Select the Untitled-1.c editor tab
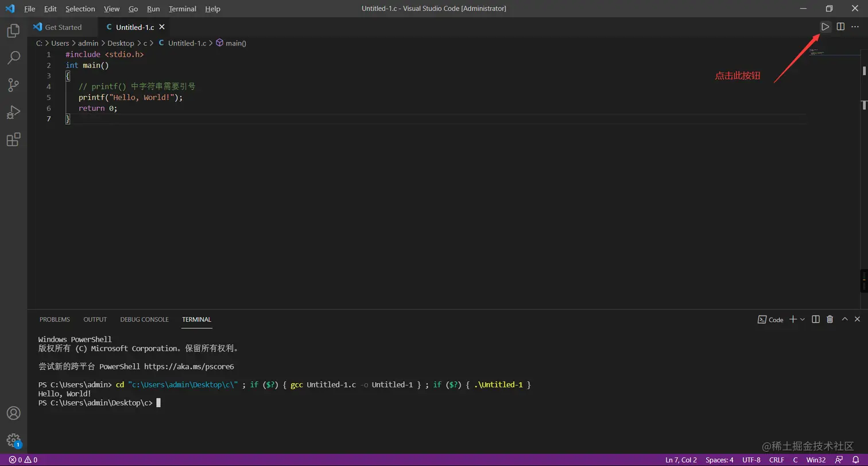Screen dimensions: 868x466 point(134,27)
